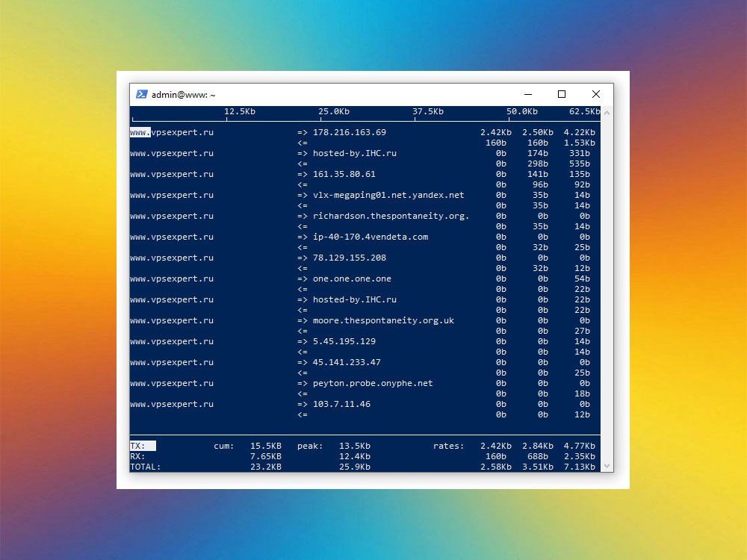Screen dimensions: 747x560
Task: Click the IP address 178.216.163.69
Action: point(348,132)
